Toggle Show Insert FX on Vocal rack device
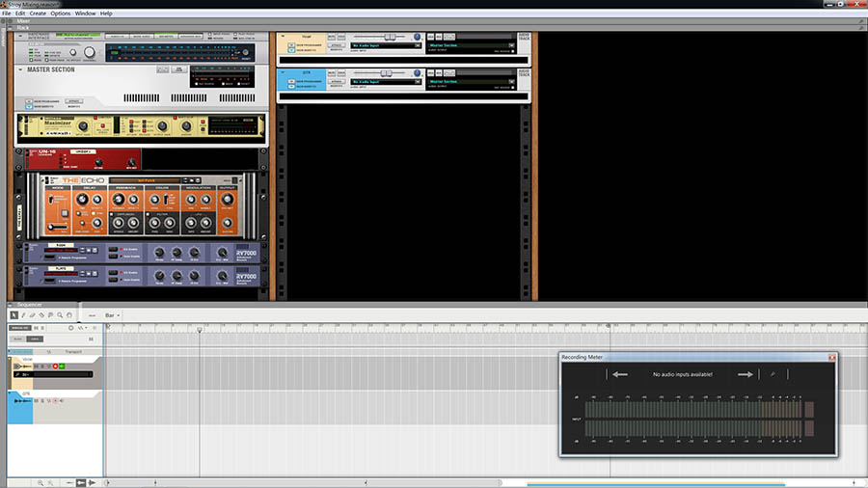 tap(291, 50)
